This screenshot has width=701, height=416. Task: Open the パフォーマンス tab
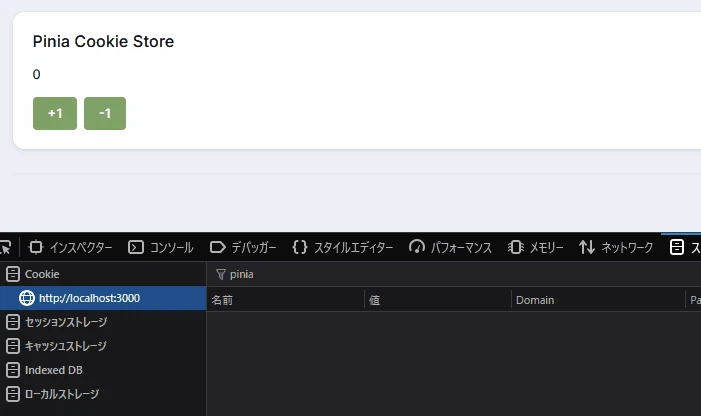pos(450,247)
